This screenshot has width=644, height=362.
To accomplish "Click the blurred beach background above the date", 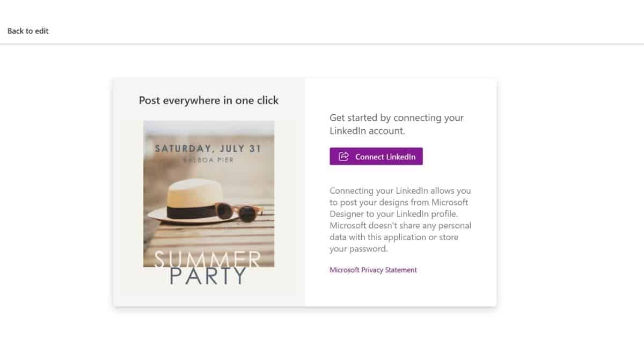I will [x=209, y=130].
